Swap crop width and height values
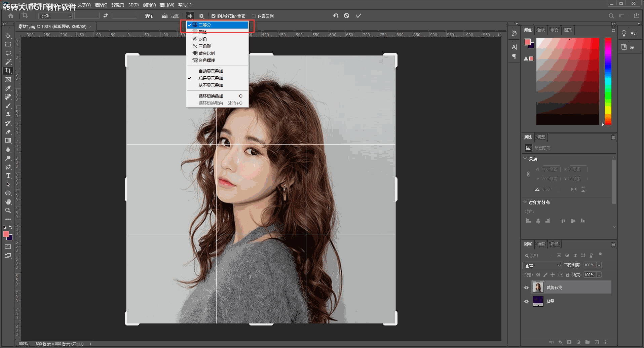Viewport: 644px width, 348px height. [x=106, y=16]
